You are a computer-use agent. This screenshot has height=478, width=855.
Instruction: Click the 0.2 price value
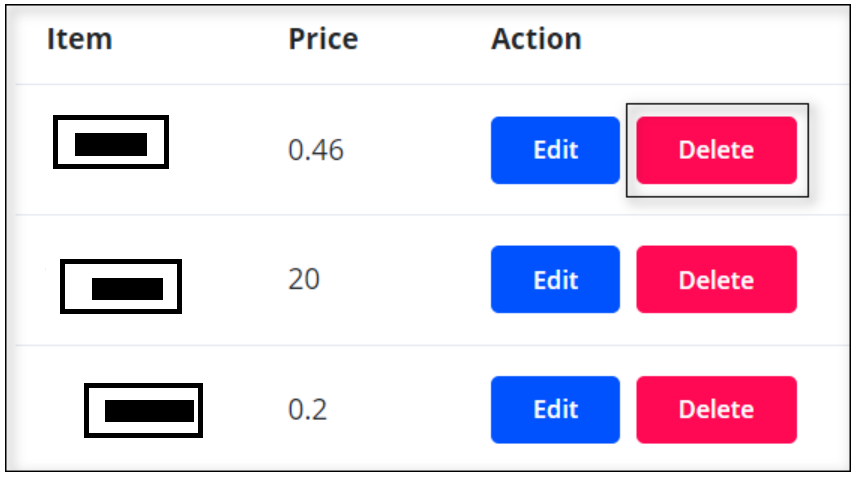[x=307, y=410]
